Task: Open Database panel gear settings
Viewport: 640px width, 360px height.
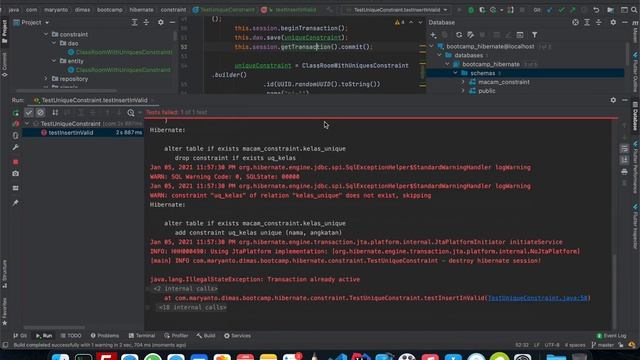Action: (613, 22)
